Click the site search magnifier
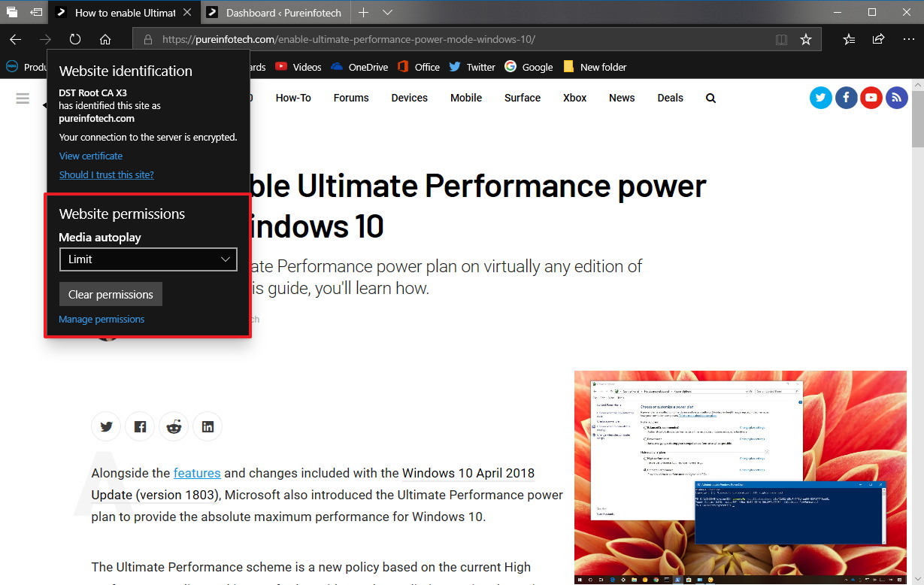 coord(710,98)
